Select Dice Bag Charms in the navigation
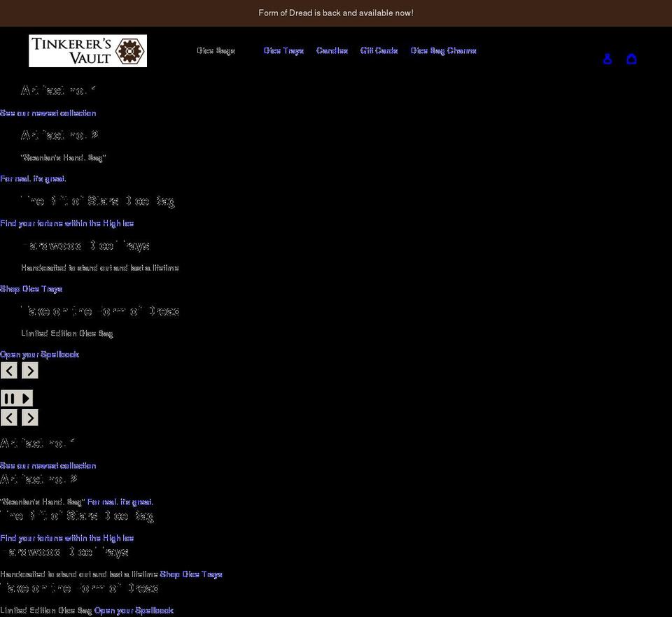The width and height of the screenshot is (672, 617). (443, 50)
